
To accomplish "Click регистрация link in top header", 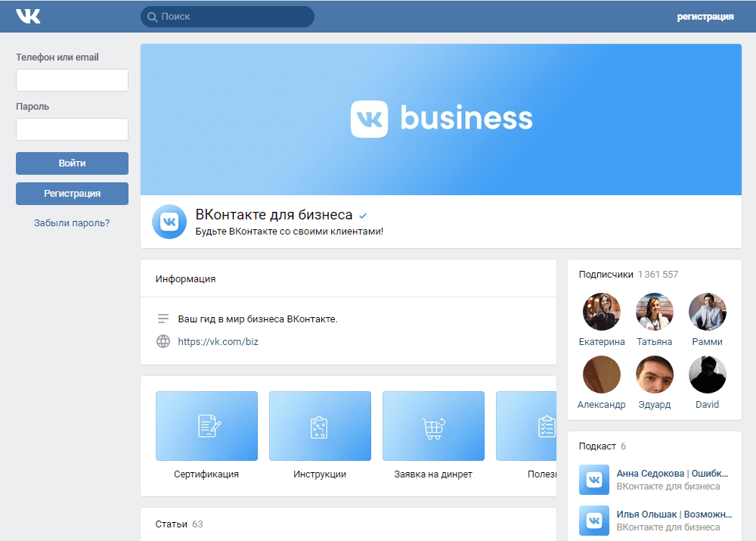I will pyautogui.click(x=705, y=17).
